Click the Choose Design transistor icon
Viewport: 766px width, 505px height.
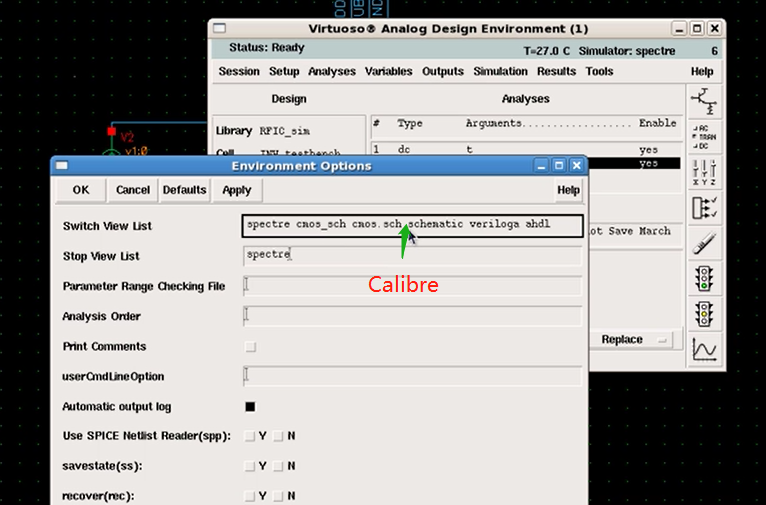tap(703, 101)
